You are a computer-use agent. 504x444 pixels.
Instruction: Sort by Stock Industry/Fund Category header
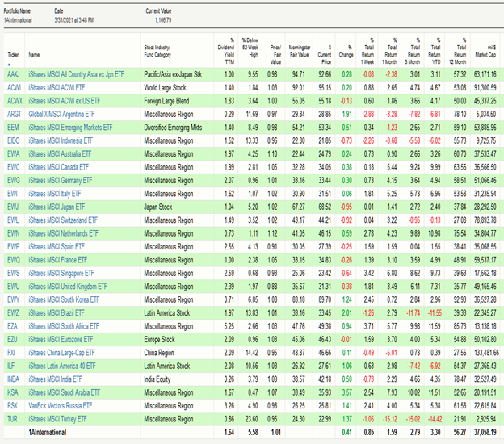(x=157, y=51)
